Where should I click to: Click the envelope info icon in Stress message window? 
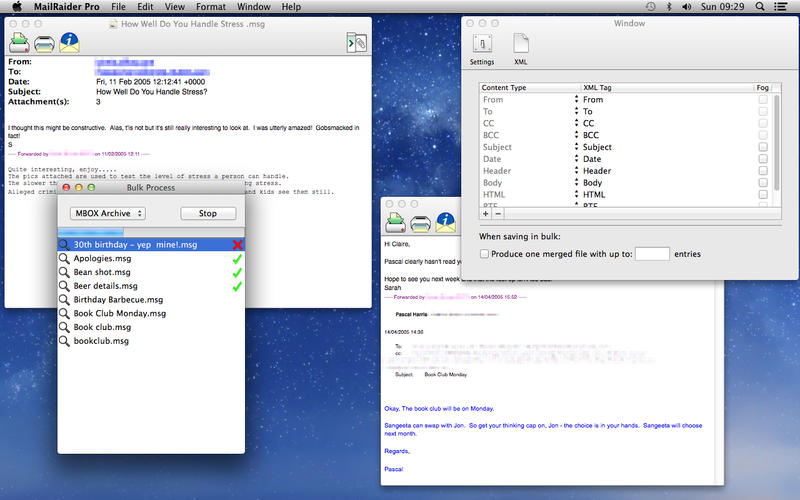click(x=70, y=42)
